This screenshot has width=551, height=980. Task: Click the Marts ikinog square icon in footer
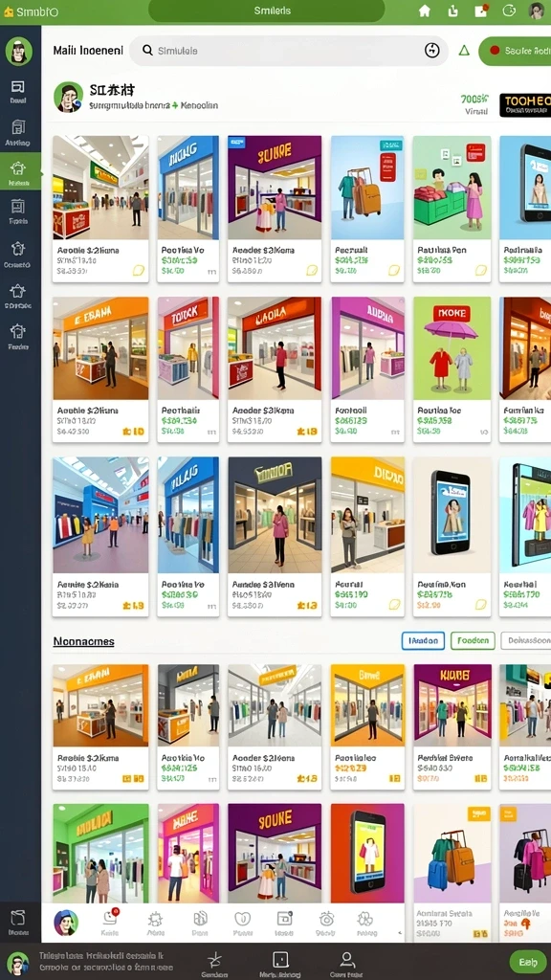tap(280, 963)
